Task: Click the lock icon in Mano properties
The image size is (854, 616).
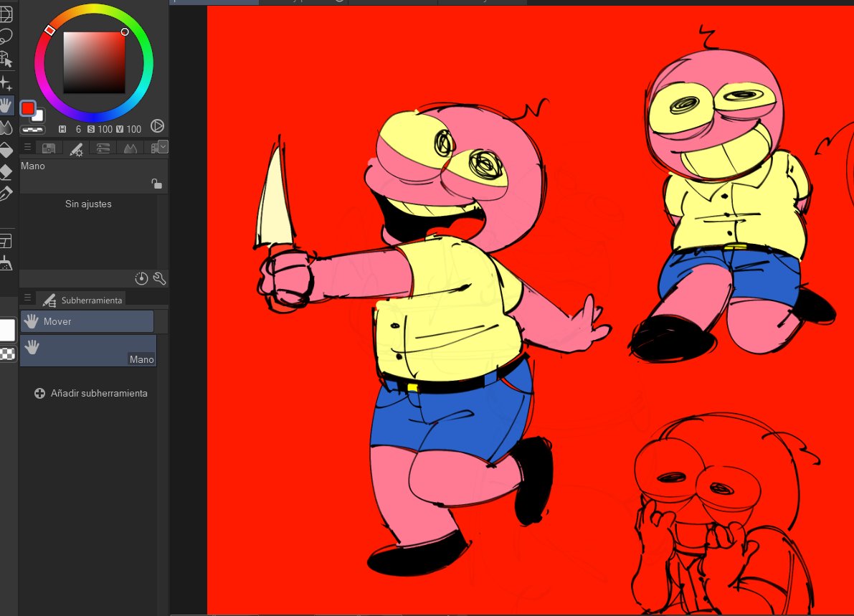Action: coord(157,184)
